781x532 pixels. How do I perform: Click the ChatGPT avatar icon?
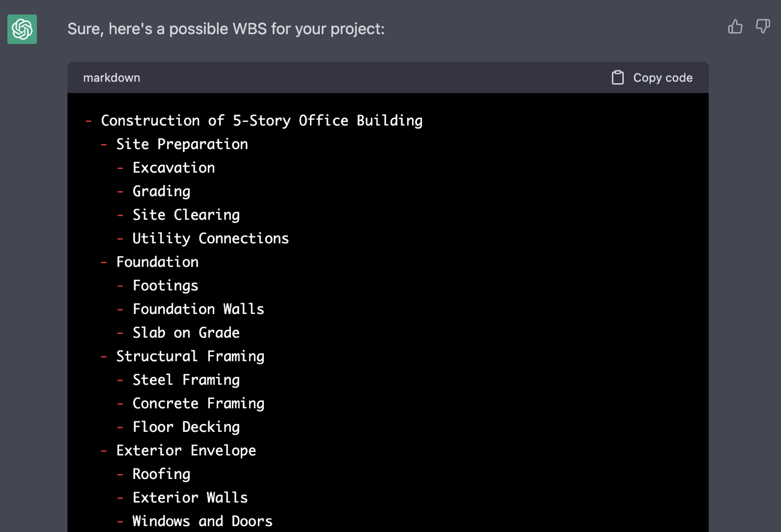pos(22,29)
